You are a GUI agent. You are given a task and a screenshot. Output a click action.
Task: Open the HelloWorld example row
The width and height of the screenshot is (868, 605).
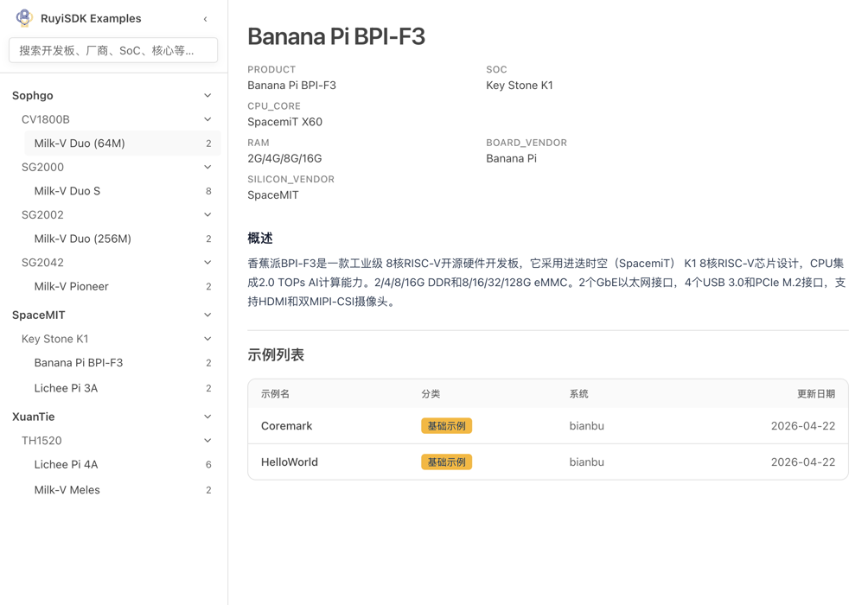[x=548, y=462]
